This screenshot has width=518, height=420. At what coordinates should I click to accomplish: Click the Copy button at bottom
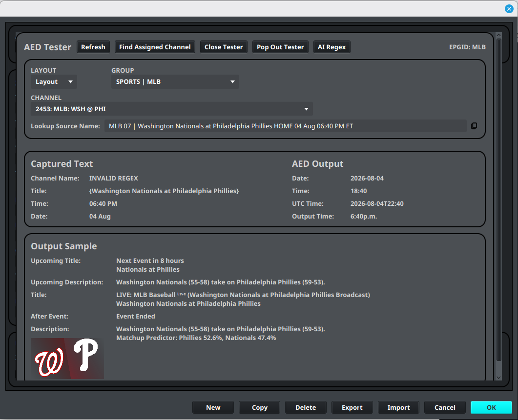point(260,407)
